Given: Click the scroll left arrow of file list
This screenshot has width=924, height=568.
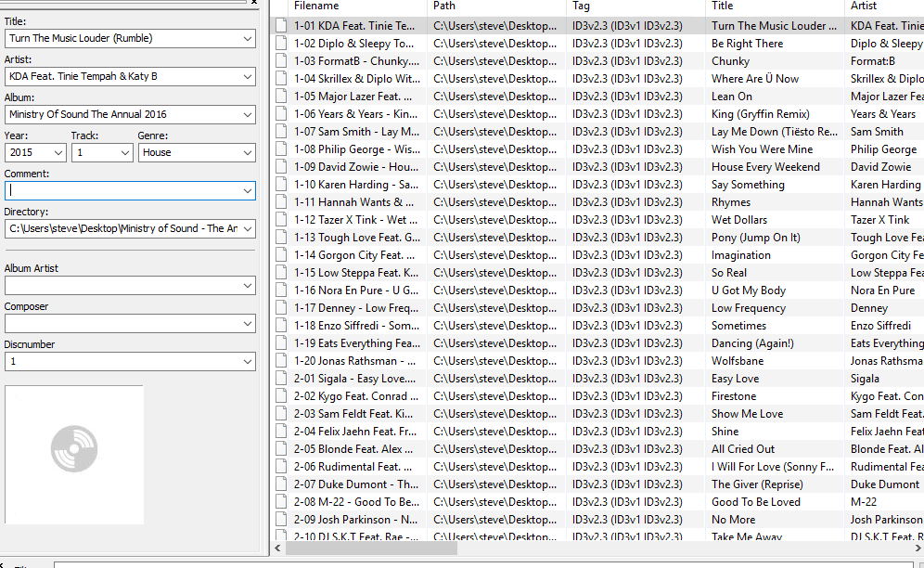Looking at the screenshot, I should click(277, 548).
